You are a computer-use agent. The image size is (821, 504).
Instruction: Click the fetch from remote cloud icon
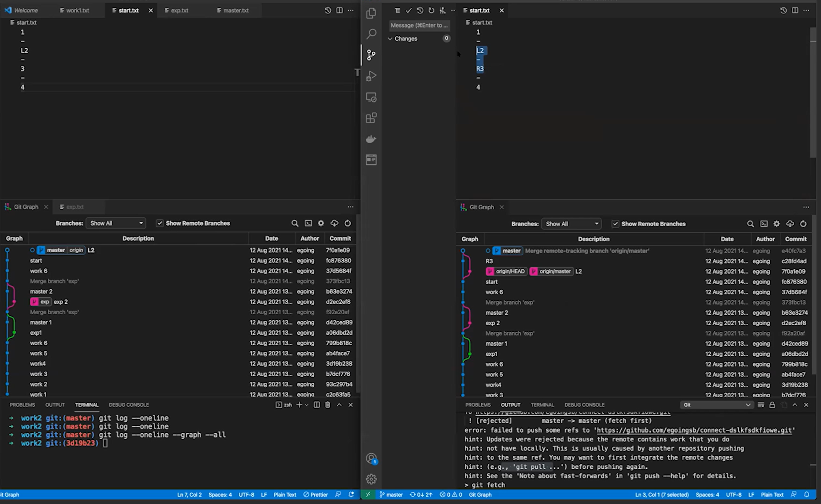tap(334, 223)
